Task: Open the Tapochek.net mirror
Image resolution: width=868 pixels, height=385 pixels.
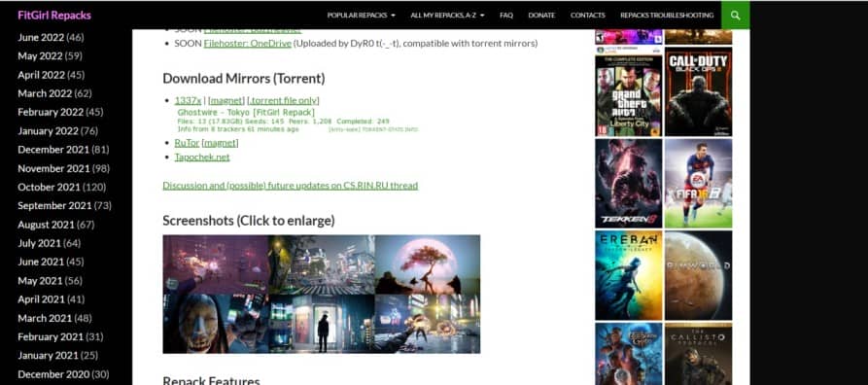Action: coord(202,157)
